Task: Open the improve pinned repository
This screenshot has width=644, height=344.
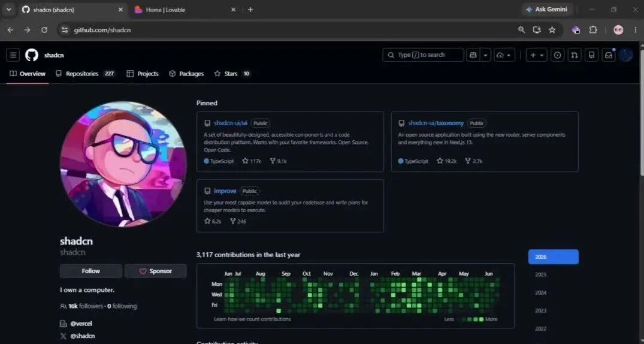Action: pos(225,191)
